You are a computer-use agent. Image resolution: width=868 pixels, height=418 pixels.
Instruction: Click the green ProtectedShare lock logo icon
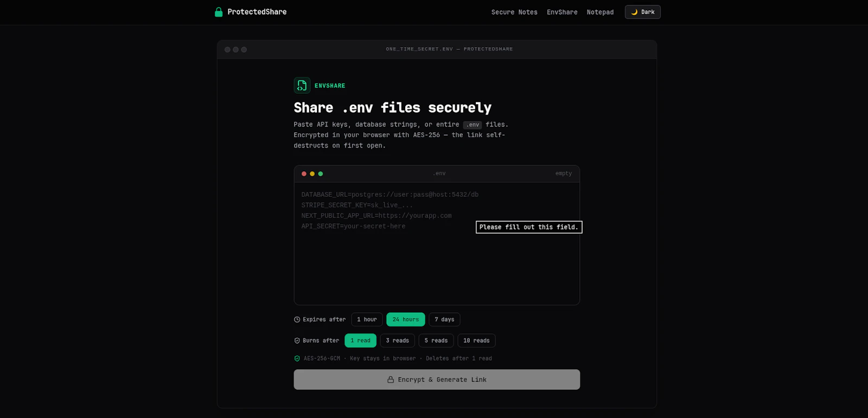[x=219, y=12]
